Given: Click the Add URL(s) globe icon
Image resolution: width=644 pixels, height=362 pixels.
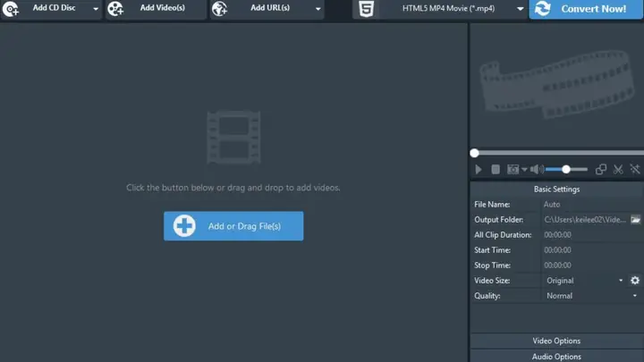Looking at the screenshot, I should 220,9.
